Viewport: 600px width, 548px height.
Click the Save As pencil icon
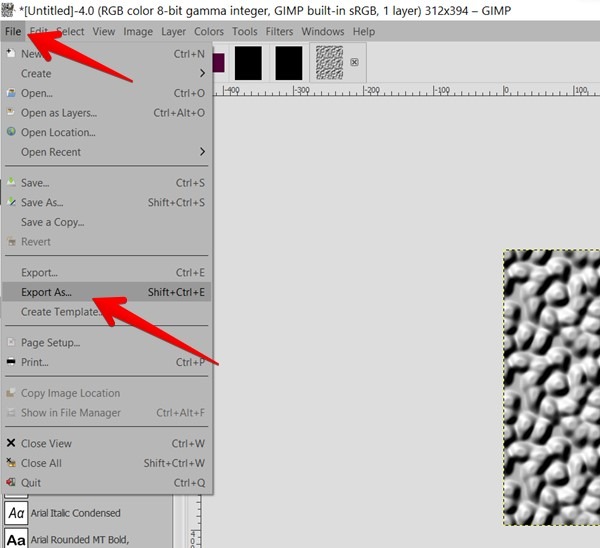click(x=11, y=202)
